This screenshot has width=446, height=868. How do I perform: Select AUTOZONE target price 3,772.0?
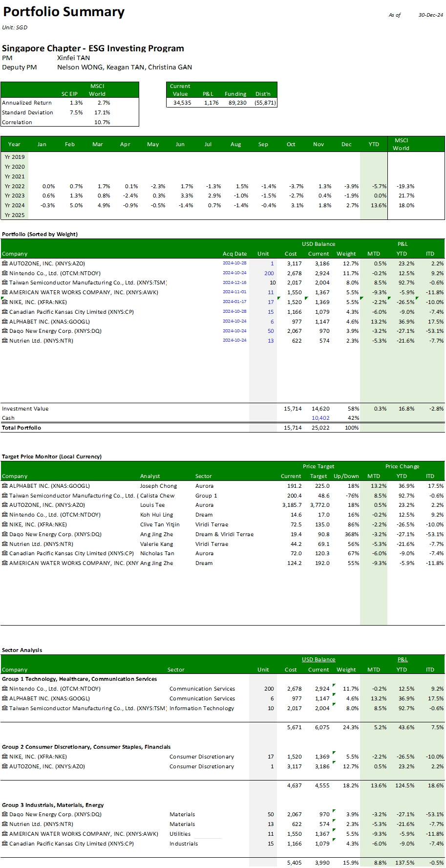point(320,505)
